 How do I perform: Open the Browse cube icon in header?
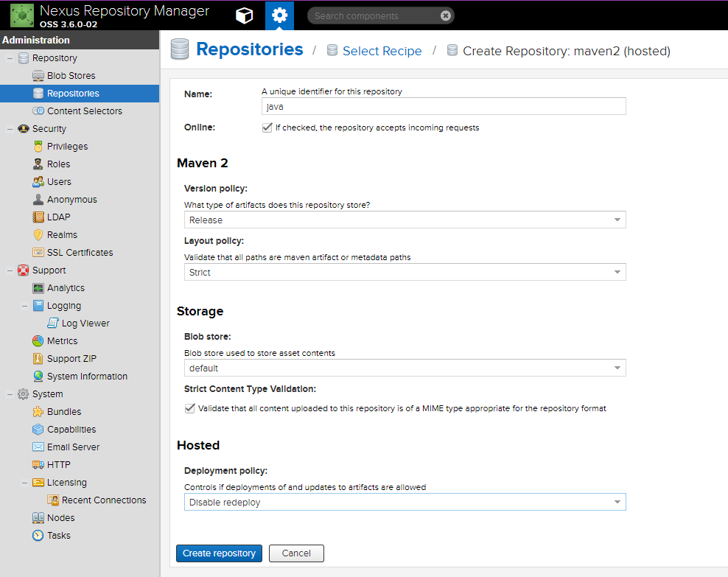pos(244,15)
